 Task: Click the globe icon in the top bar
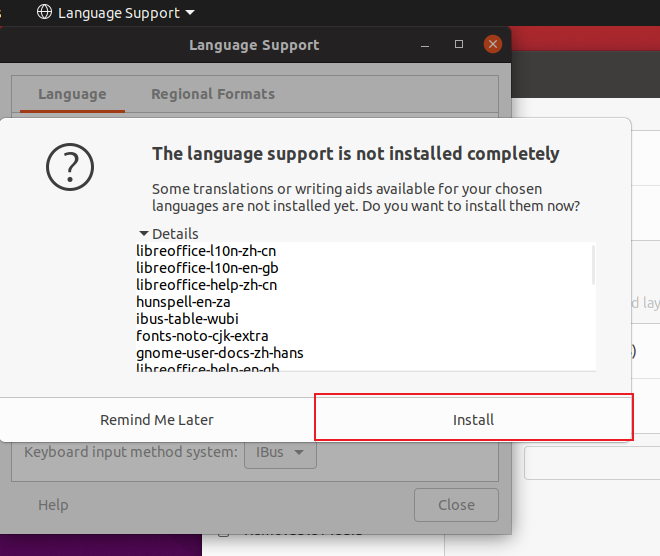click(x=44, y=13)
